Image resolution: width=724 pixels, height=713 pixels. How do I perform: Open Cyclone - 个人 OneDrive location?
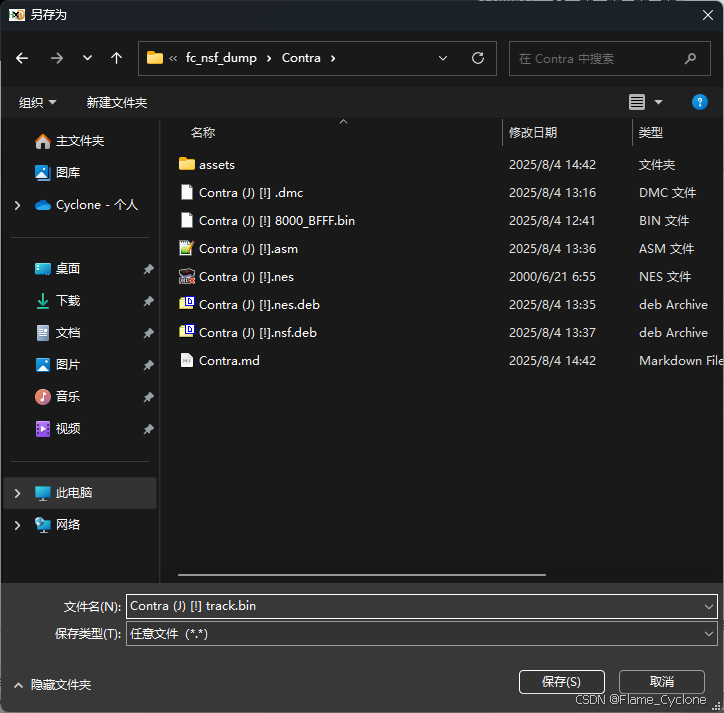coord(86,205)
